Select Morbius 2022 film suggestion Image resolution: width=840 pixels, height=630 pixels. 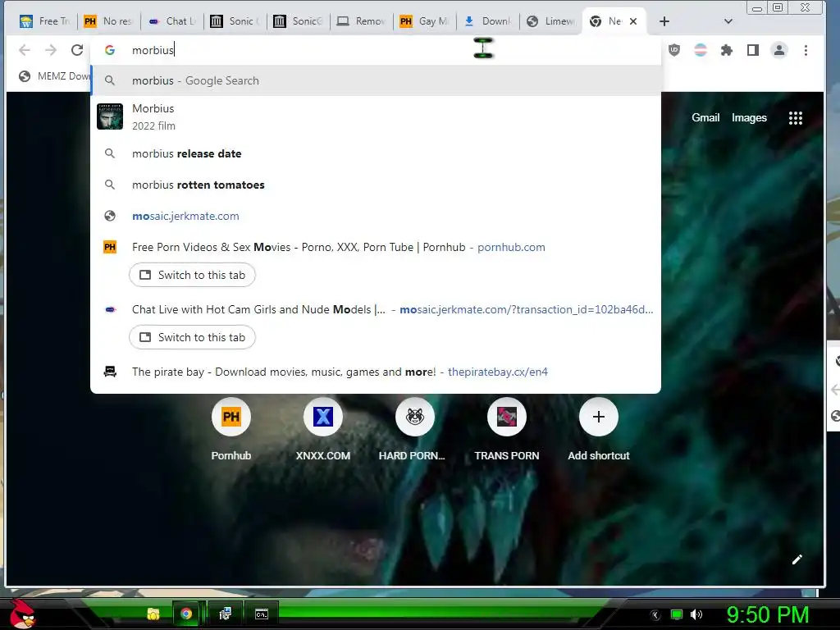coord(376,116)
